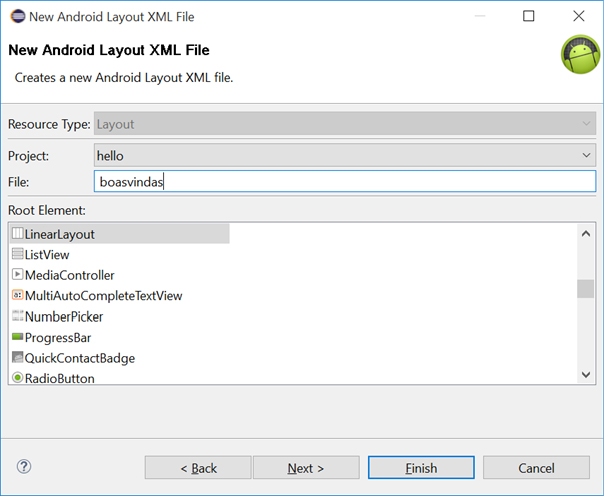
Task: Click the NumberPicker icon
Action: [x=17, y=317]
